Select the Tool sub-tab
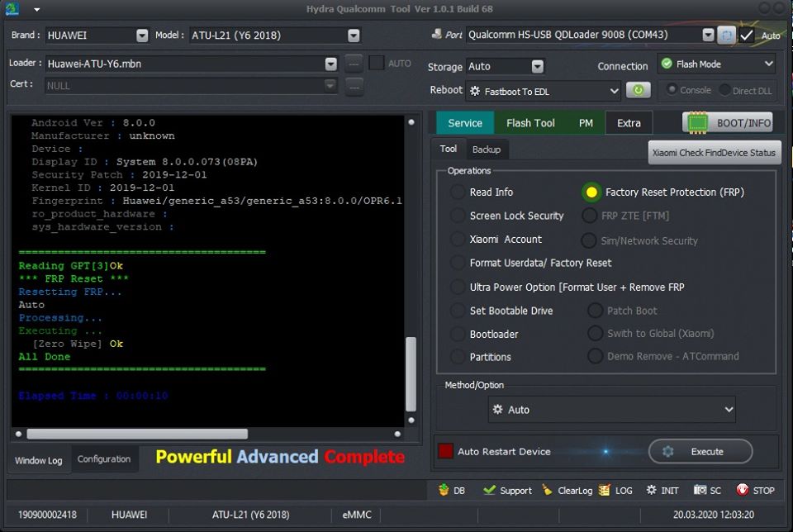This screenshot has width=793, height=532. tap(448, 149)
